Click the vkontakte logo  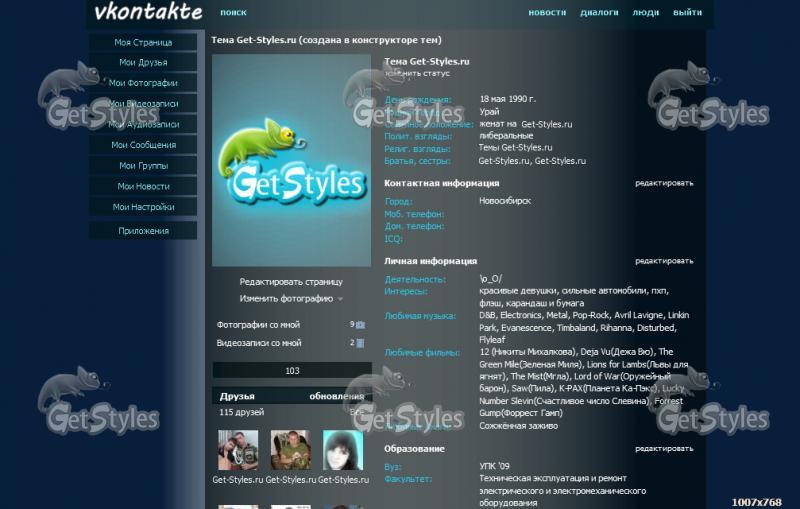point(147,13)
